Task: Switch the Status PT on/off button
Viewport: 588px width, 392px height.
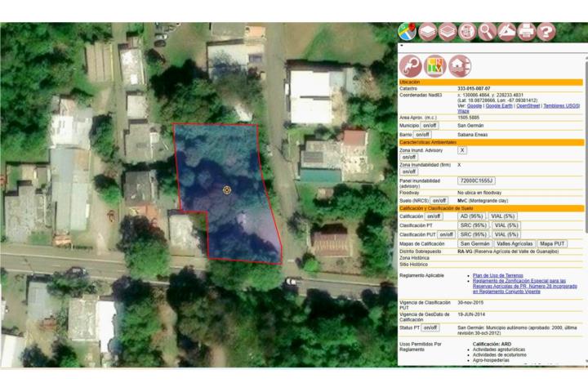Action: pos(430,327)
